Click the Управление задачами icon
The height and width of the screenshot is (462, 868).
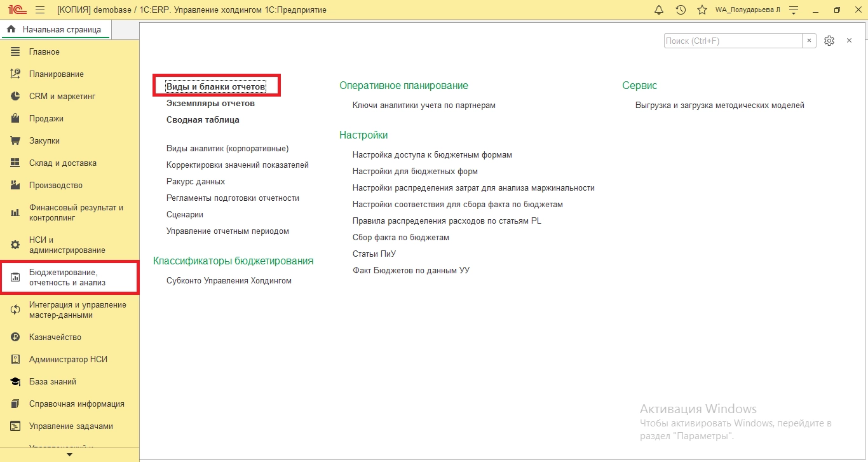(x=15, y=426)
